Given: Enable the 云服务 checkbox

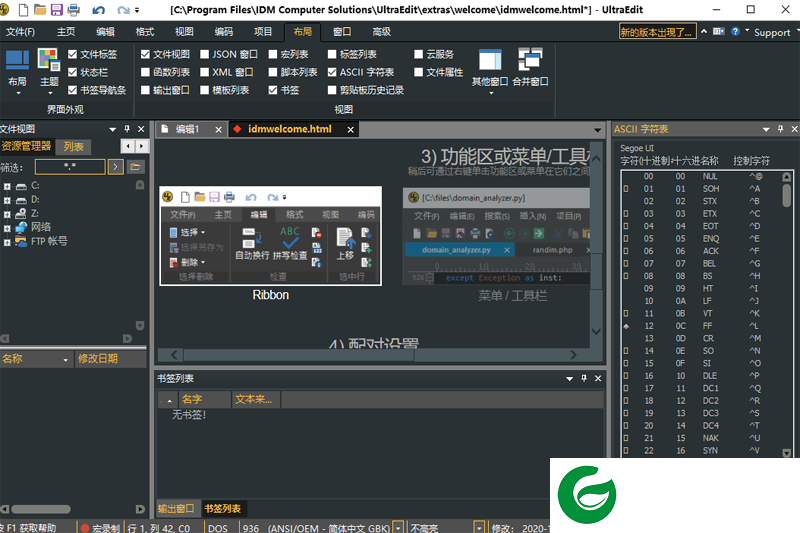Looking at the screenshot, I should click(x=419, y=54).
